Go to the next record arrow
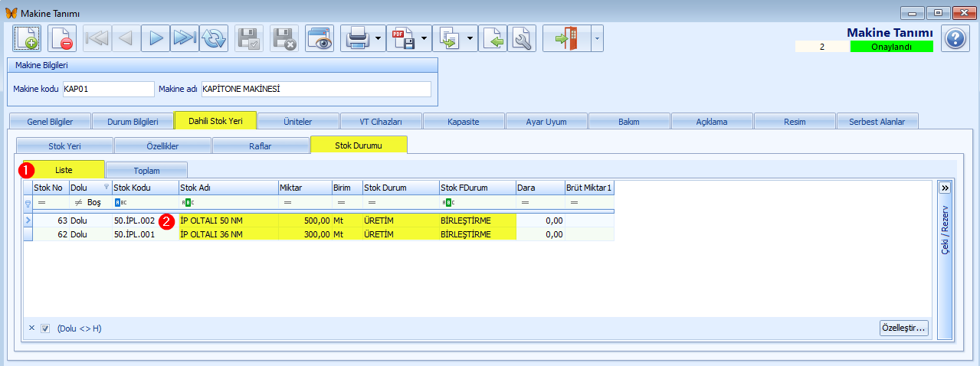Viewport: 980px width, 366px height. [156, 38]
